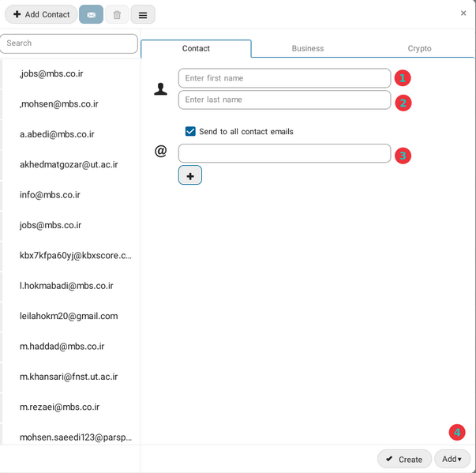Click the trash delete icon
Viewport: 476px width, 473px height.
point(117,14)
